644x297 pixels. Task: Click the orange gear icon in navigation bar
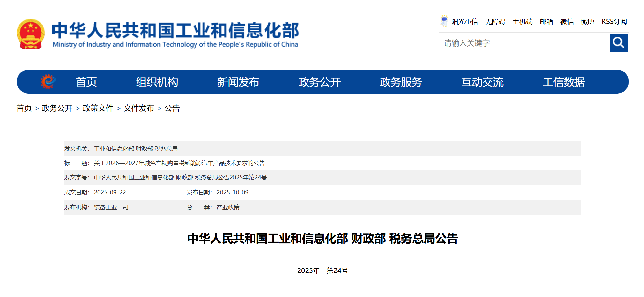coord(48,82)
